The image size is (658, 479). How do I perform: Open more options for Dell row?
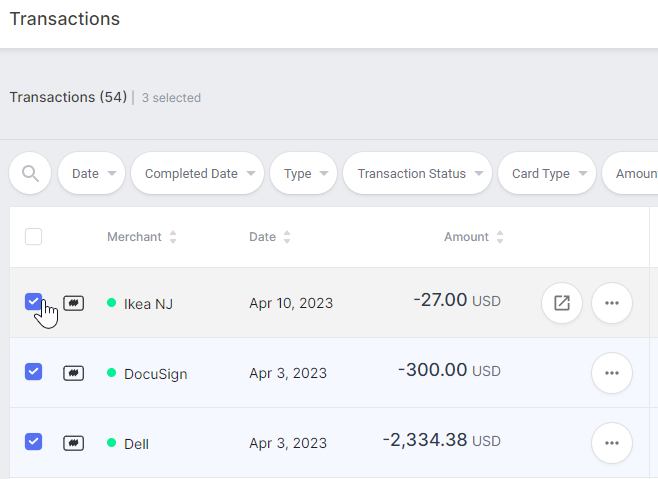point(612,443)
